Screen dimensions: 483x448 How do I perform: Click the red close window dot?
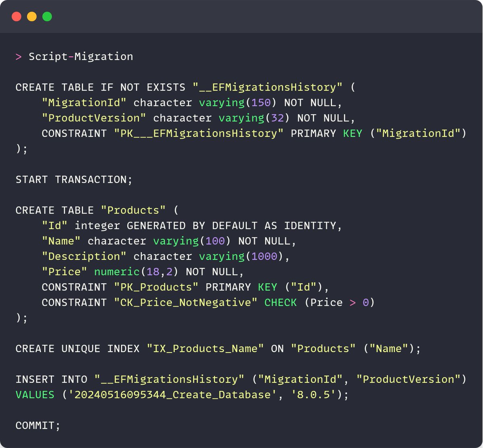[x=17, y=17]
